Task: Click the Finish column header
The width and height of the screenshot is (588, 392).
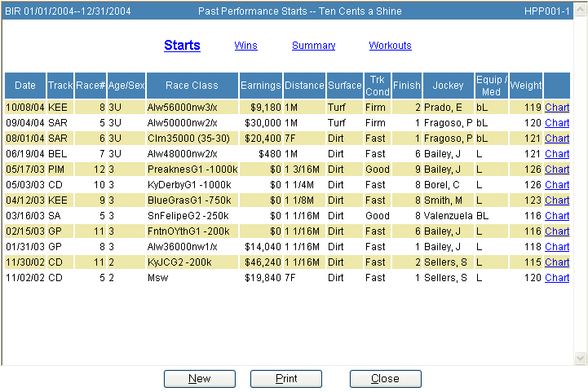Action: pyautogui.click(x=406, y=86)
